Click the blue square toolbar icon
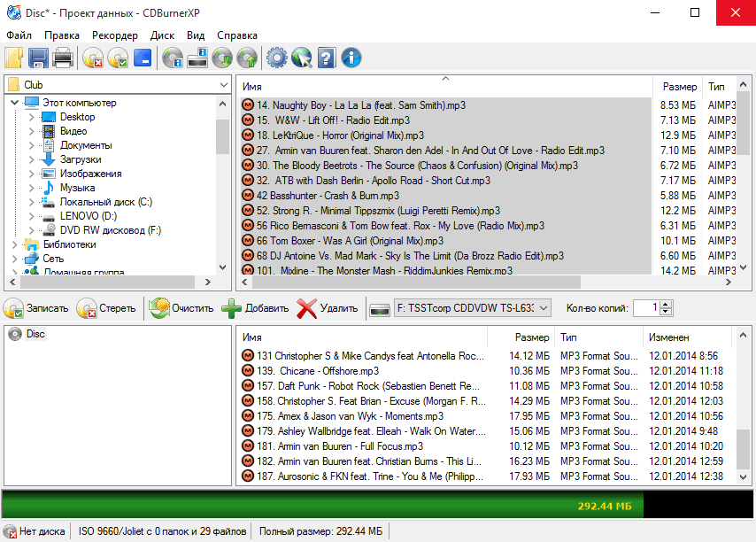The height and width of the screenshot is (542, 756). click(x=143, y=58)
